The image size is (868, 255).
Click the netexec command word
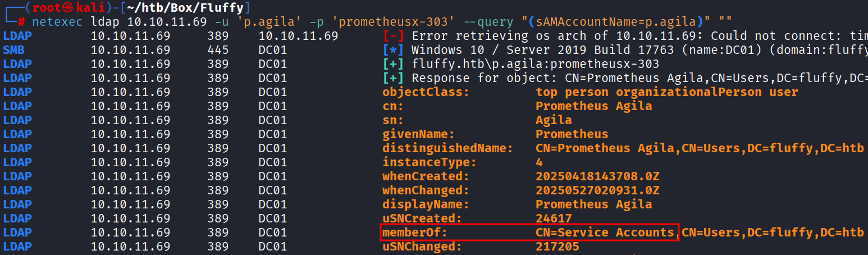[58, 22]
